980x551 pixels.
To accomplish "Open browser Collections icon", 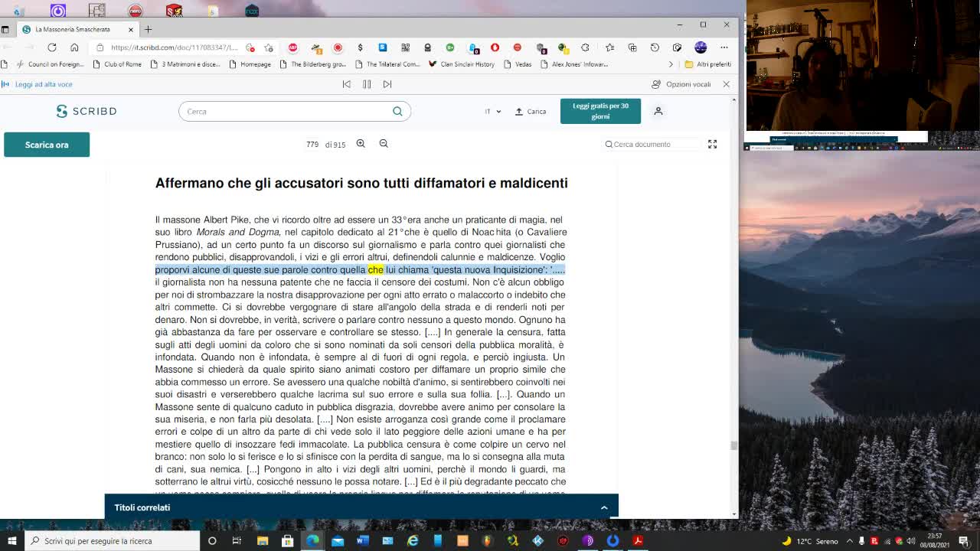I will pyautogui.click(x=632, y=47).
